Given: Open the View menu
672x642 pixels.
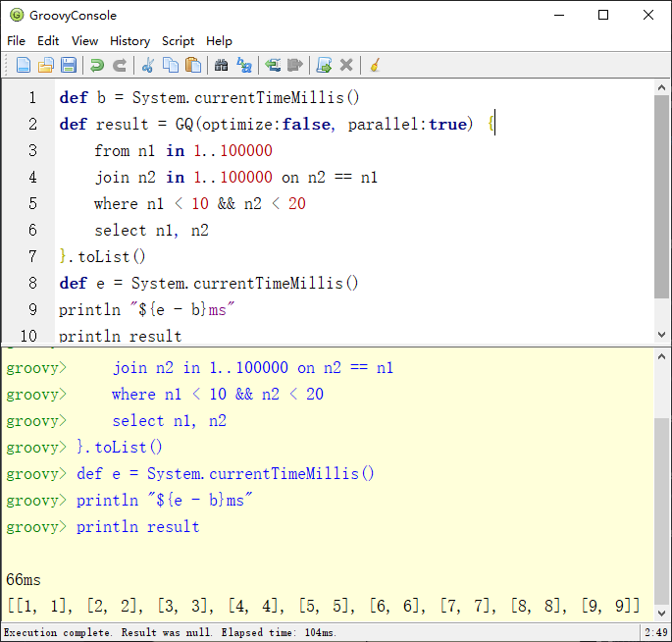Looking at the screenshot, I should coord(84,41).
